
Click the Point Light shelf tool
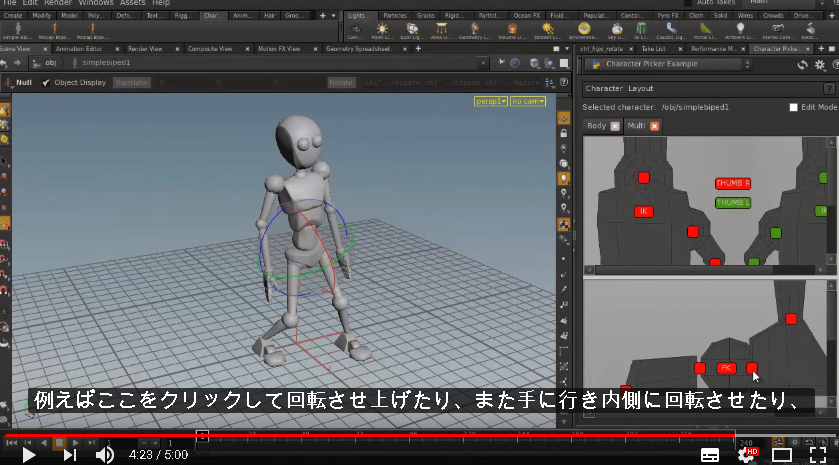click(x=382, y=32)
